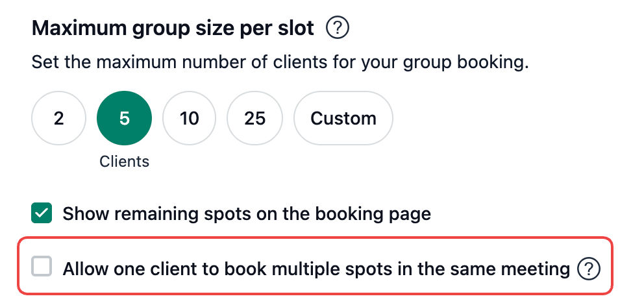Click the "Maximum group size per slot" heading
Viewport: 644px width, 305px height.
(173, 29)
